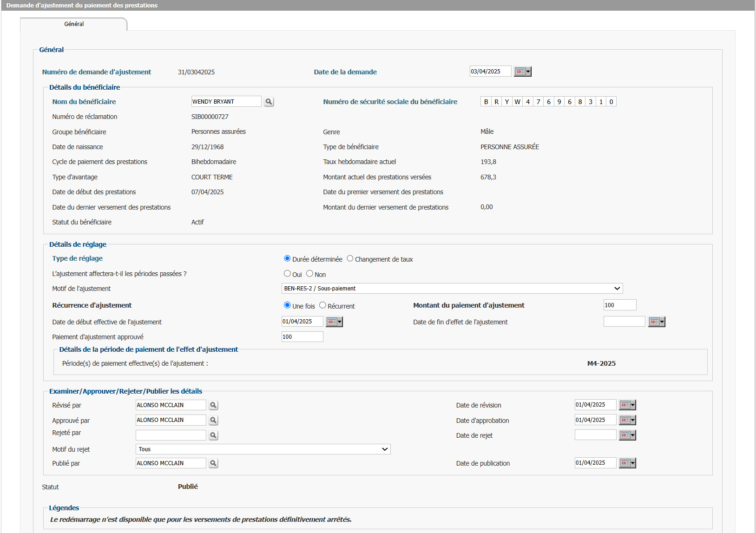Switch to the Général tab
The height and width of the screenshot is (533, 756).
click(74, 24)
